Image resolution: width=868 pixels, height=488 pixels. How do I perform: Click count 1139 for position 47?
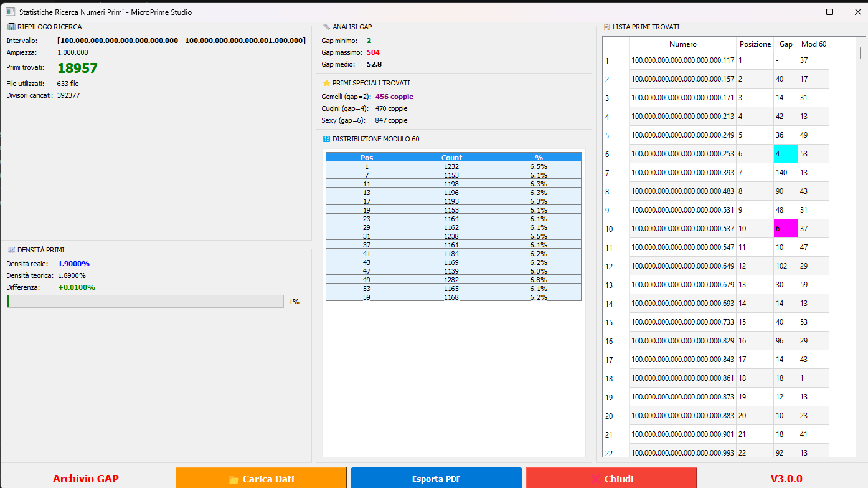point(451,271)
